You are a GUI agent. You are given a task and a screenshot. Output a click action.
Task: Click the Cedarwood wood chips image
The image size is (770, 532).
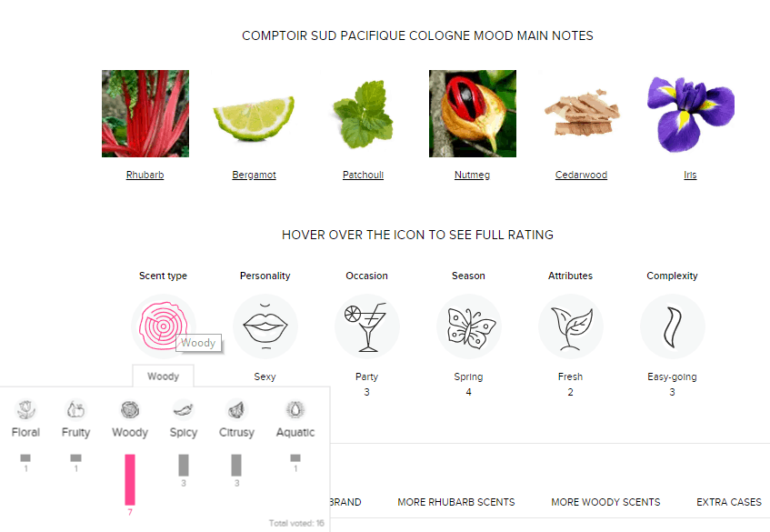coord(582,114)
